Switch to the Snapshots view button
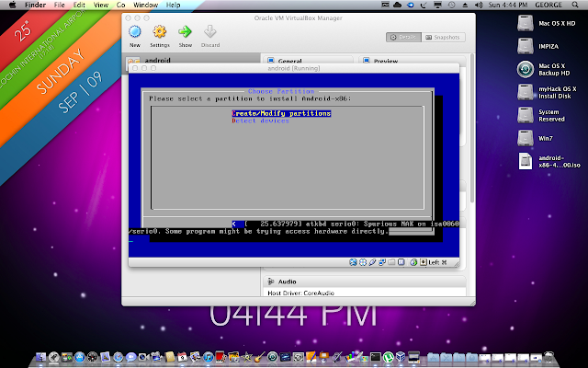The width and height of the screenshot is (588, 368). [x=443, y=37]
